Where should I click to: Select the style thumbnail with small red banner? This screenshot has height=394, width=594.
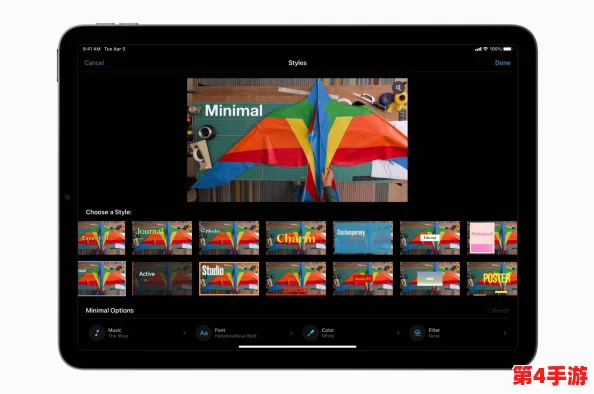pyautogui.click(x=363, y=278)
